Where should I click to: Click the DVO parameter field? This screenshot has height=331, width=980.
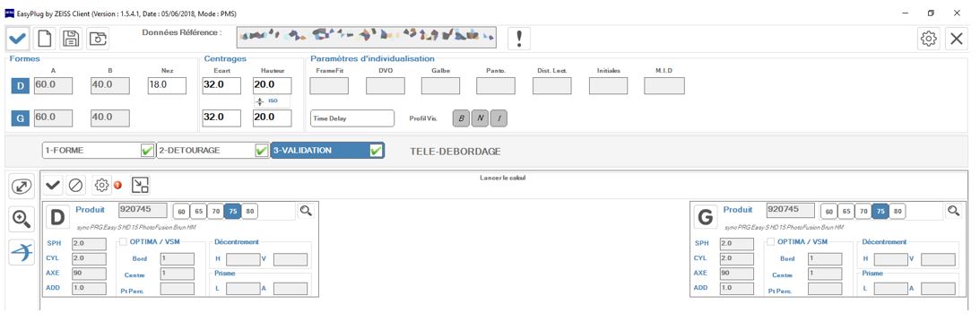[385, 86]
